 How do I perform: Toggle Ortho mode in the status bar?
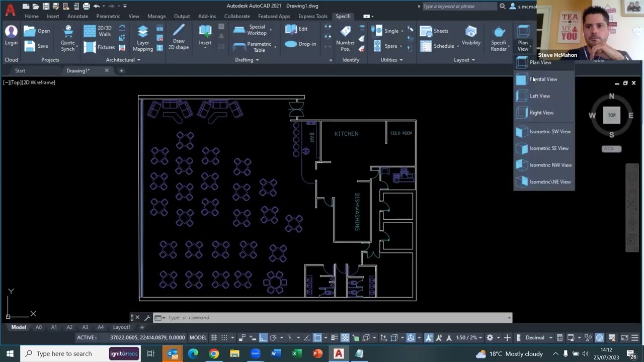tap(263, 338)
